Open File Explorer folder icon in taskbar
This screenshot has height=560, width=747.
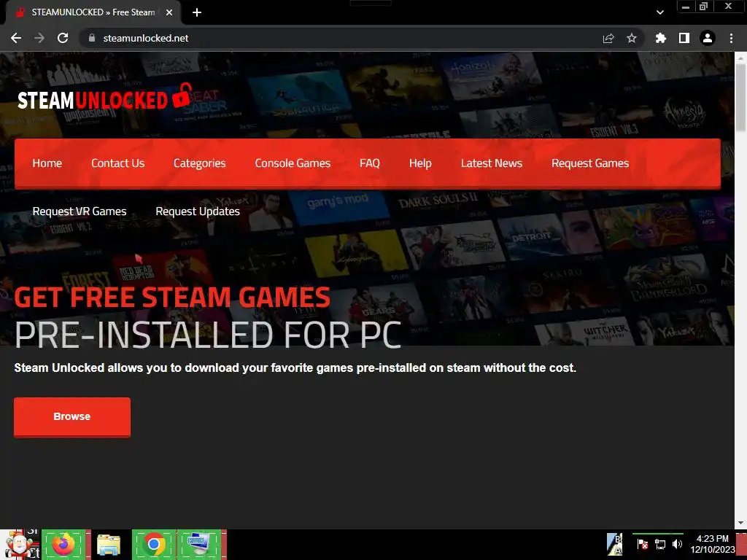(x=109, y=544)
